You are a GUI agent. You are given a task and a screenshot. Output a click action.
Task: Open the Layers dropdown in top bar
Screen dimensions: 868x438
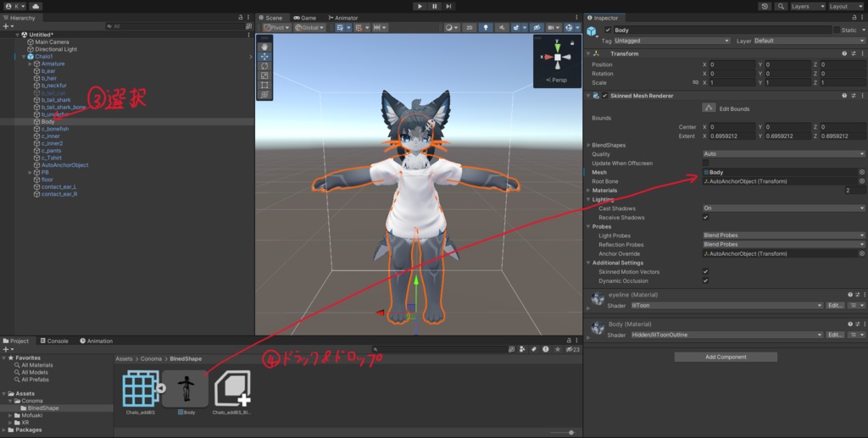coord(808,6)
